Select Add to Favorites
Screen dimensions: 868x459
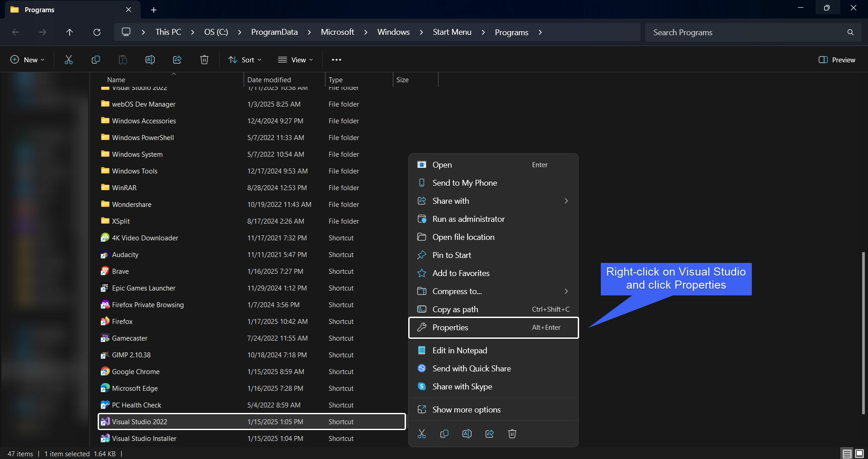[x=494, y=273]
